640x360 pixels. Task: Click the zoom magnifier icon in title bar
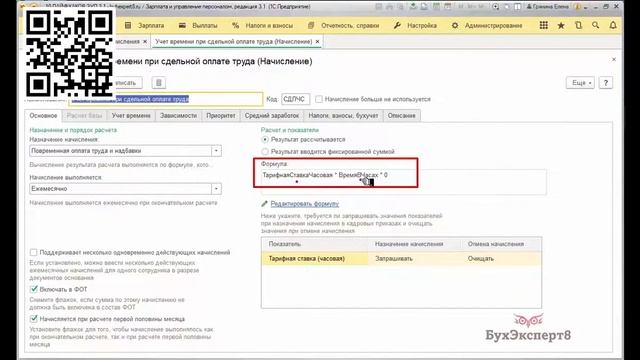tap(496, 7)
